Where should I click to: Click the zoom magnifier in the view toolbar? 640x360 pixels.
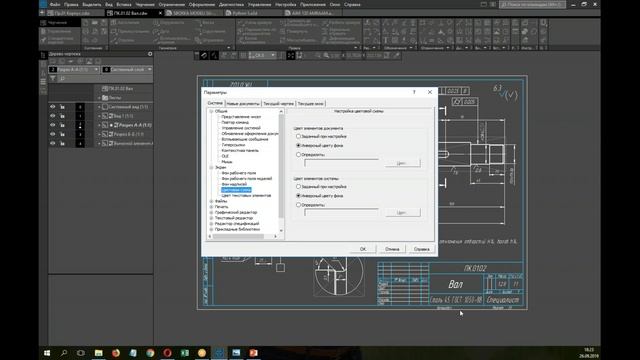[326, 56]
